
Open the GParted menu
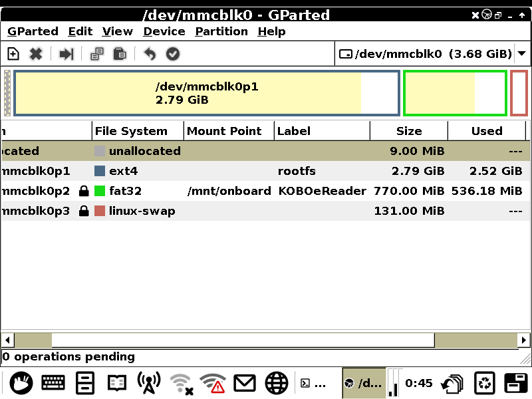[33, 31]
